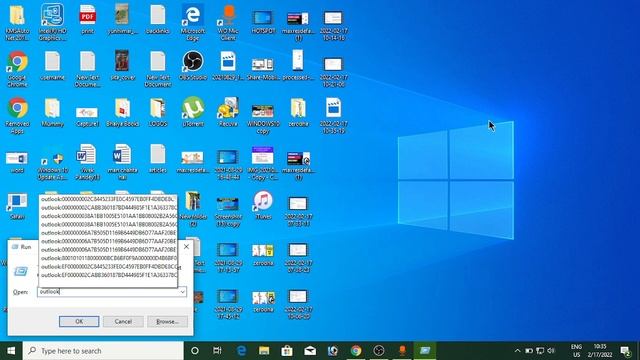Select suggestion outlook:0000000002C8445233FE0C...

tap(108, 199)
